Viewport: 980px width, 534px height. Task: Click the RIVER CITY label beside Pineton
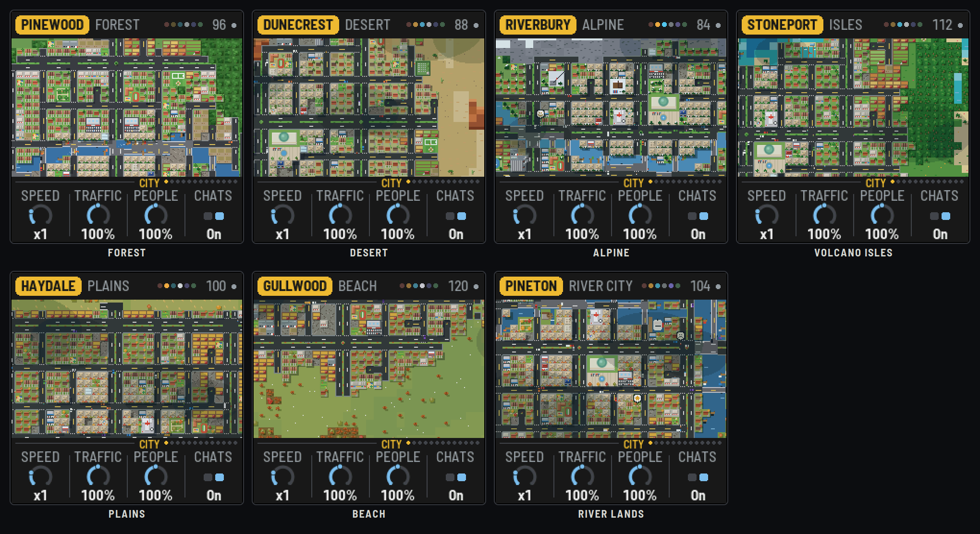click(601, 286)
